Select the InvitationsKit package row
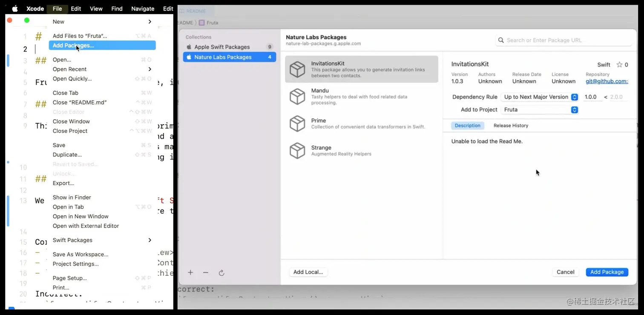Image resolution: width=644 pixels, height=315 pixels. pos(362,69)
